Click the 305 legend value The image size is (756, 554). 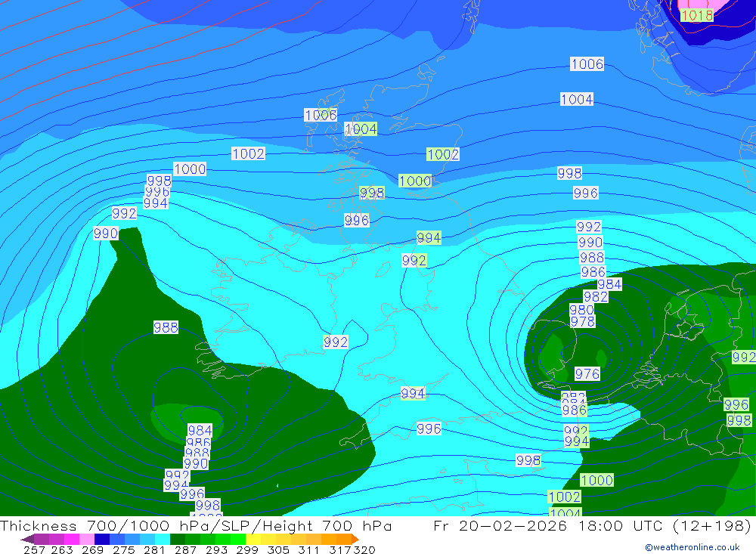click(x=277, y=549)
